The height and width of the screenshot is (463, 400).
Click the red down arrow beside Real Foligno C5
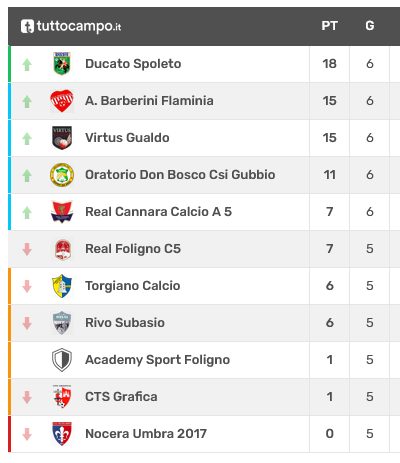coord(27,249)
